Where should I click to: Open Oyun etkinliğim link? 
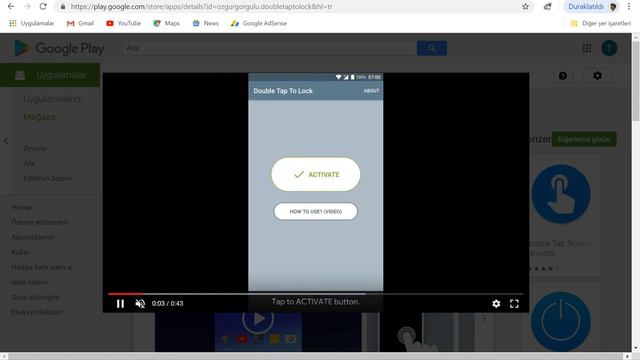pos(35,297)
